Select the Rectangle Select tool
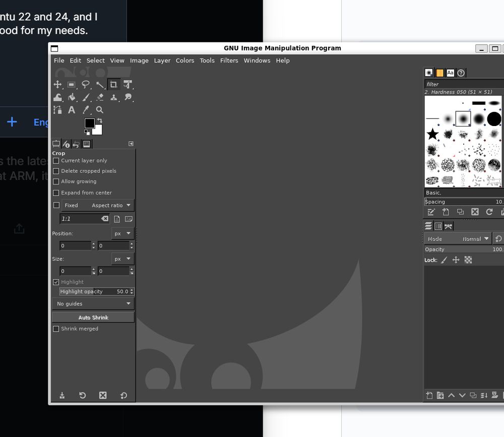 point(72,85)
